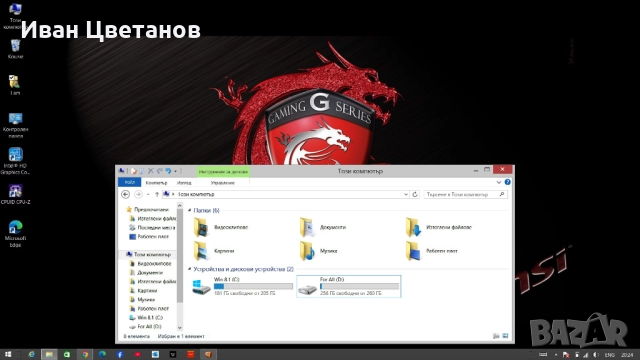This screenshot has width=640, height=360.
Task: Select the Recycle Bin desktop icon
Action: (x=15, y=49)
